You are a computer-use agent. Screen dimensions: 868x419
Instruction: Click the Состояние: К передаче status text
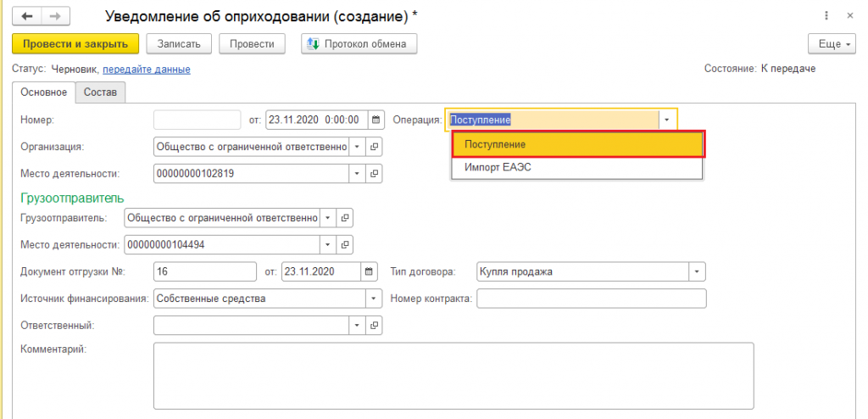point(759,70)
